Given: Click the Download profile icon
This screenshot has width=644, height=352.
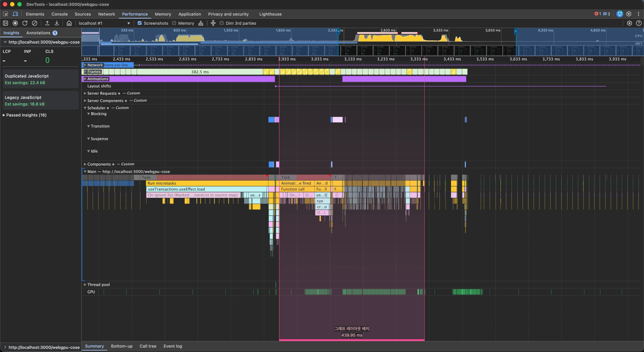Looking at the screenshot, I should pos(57,23).
